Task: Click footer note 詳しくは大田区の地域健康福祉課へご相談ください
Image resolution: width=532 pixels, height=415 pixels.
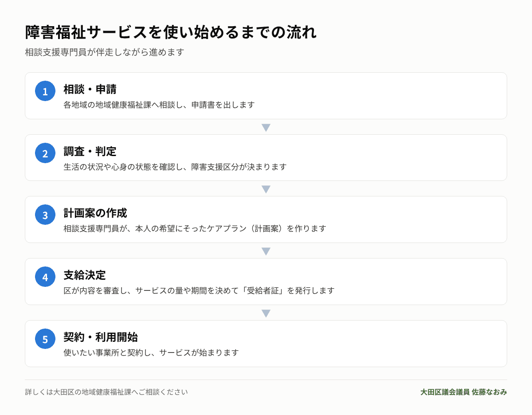Action: click(106, 392)
